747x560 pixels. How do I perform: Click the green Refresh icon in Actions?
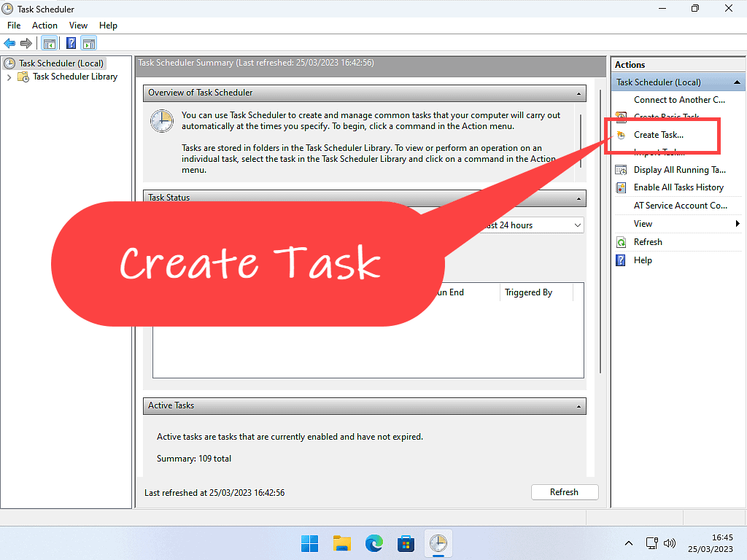pos(621,242)
